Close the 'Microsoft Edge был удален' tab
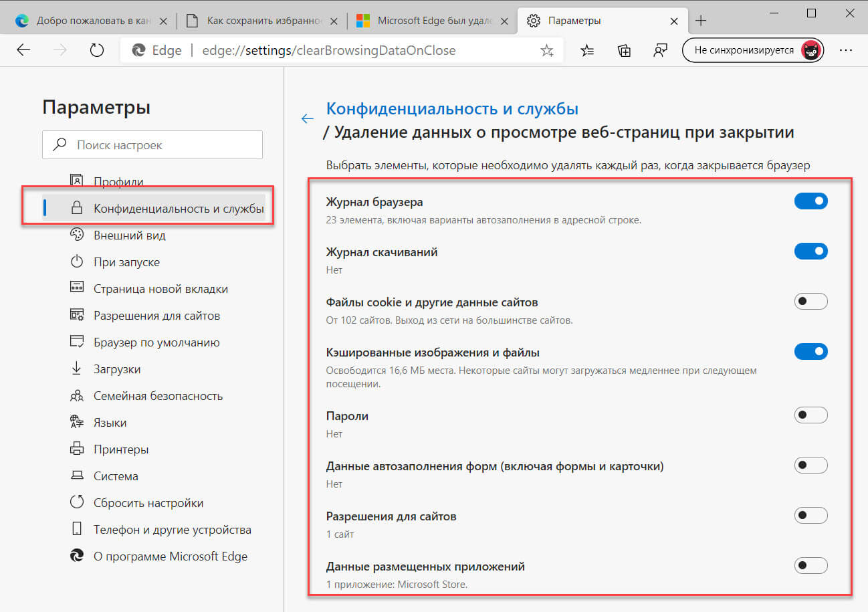Image resolution: width=868 pixels, height=612 pixels. click(506, 21)
